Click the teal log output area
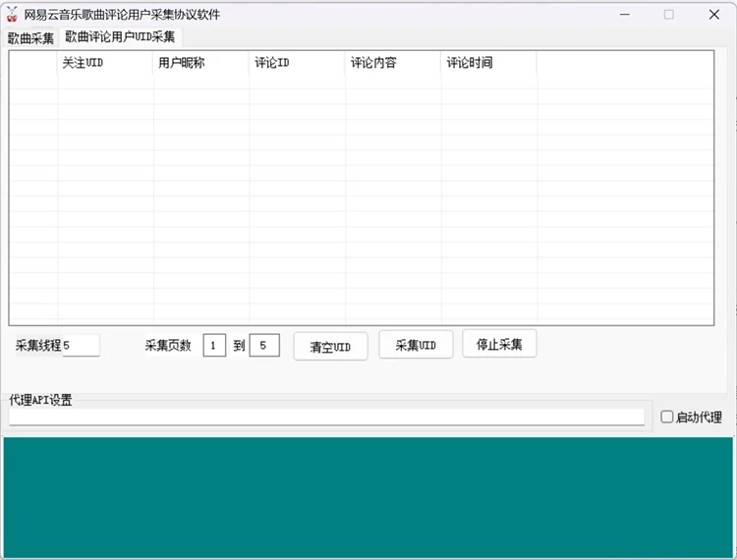This screenshot has height=560, width=737. [x=368, y=497]
